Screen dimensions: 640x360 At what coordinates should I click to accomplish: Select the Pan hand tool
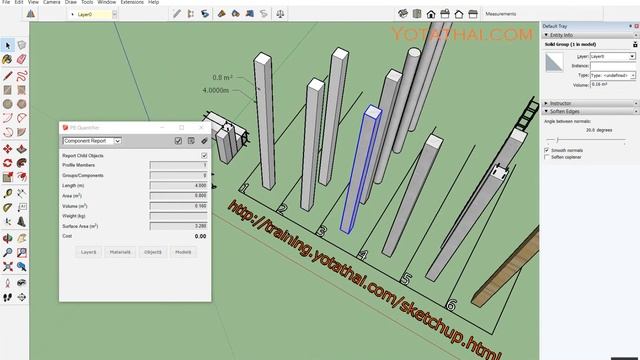22,238
